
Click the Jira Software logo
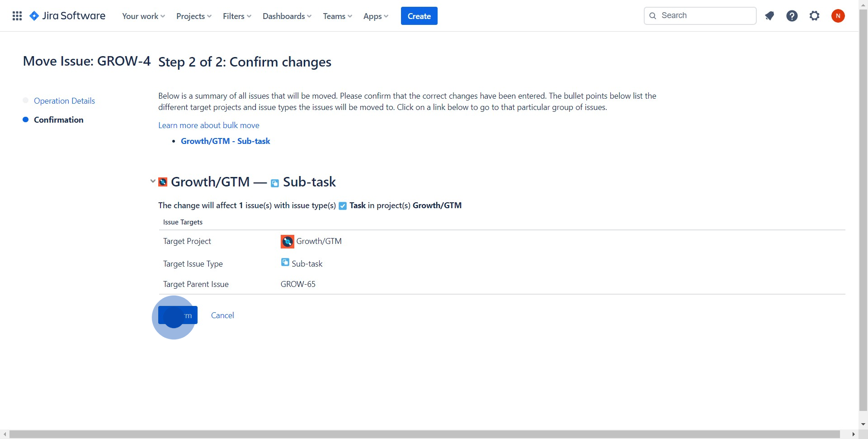tap(67, 16)
